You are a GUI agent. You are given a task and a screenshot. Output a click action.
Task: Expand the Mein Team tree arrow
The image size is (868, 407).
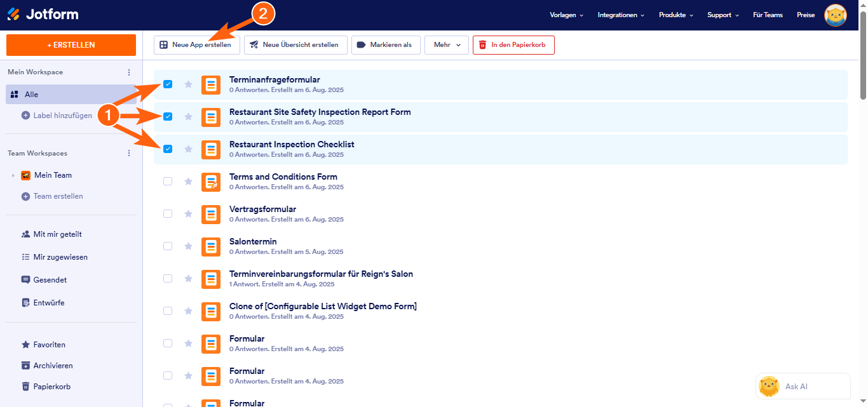(x=13, y=175)
